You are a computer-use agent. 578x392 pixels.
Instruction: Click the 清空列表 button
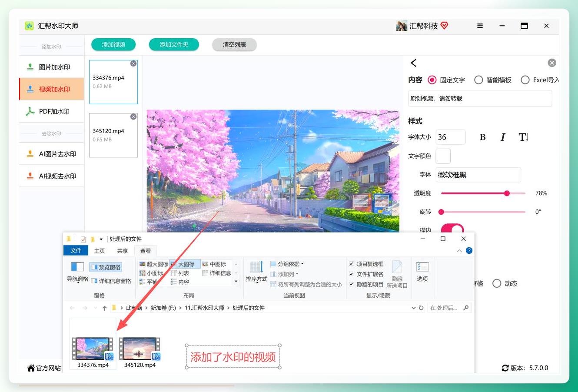(x=234, y=44)
